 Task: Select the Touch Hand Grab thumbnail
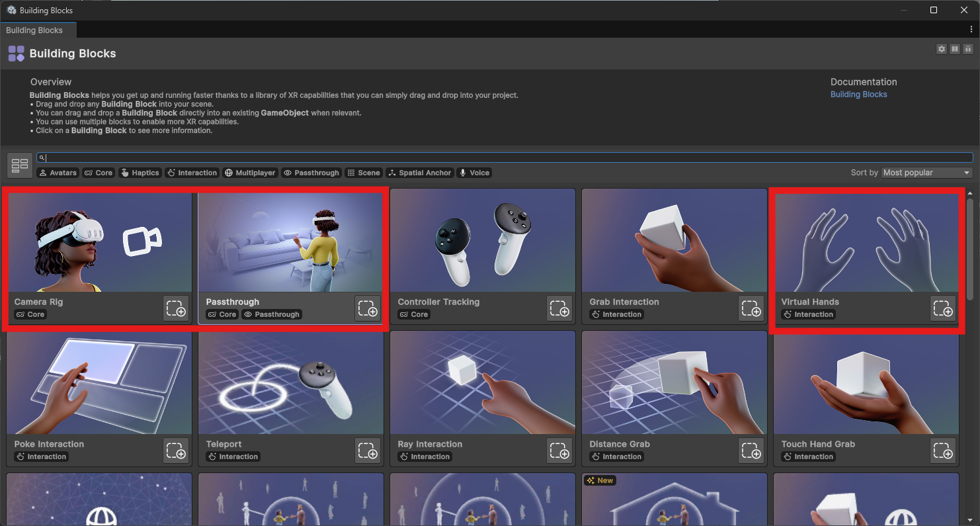click(866, 382)
